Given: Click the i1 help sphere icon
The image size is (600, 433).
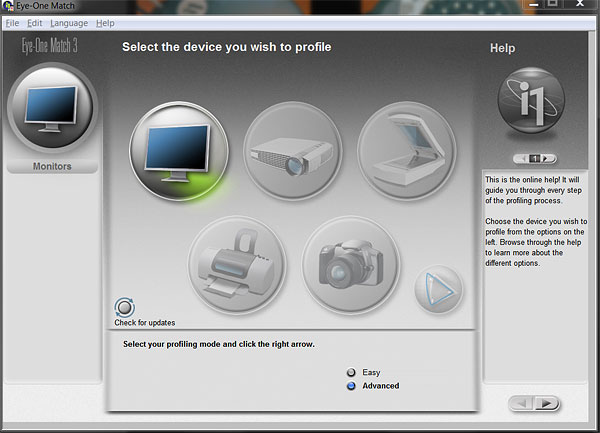Looking at the screenshot, I should [x=531, y=100].
